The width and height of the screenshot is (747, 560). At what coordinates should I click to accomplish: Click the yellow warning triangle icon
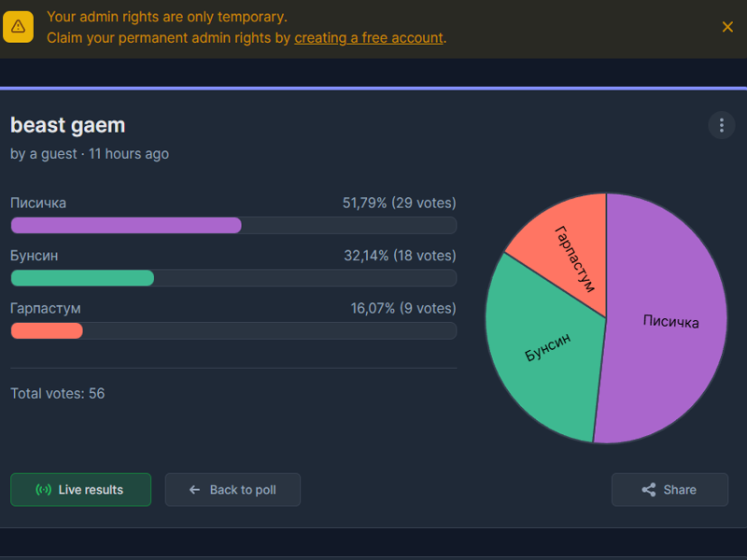pos(18,27)
